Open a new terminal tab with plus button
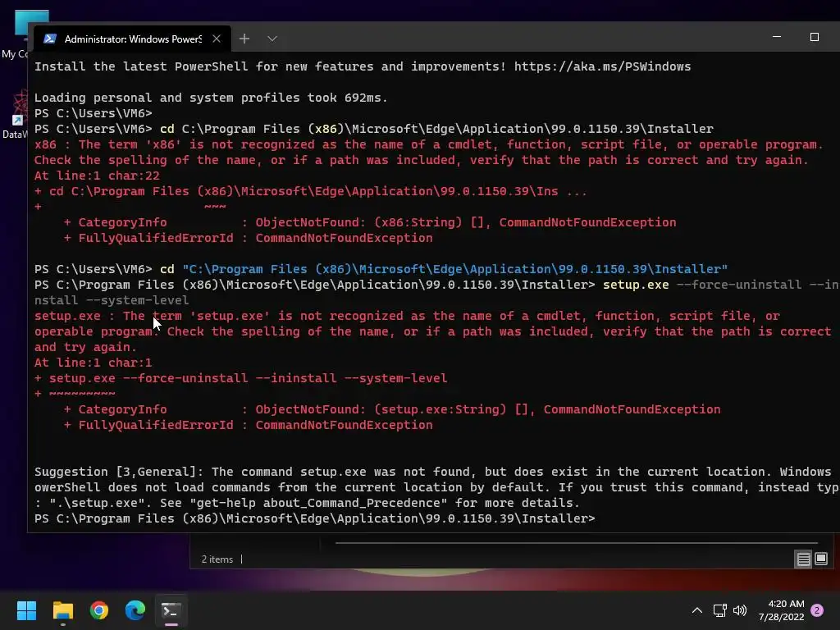 [244, 39]
